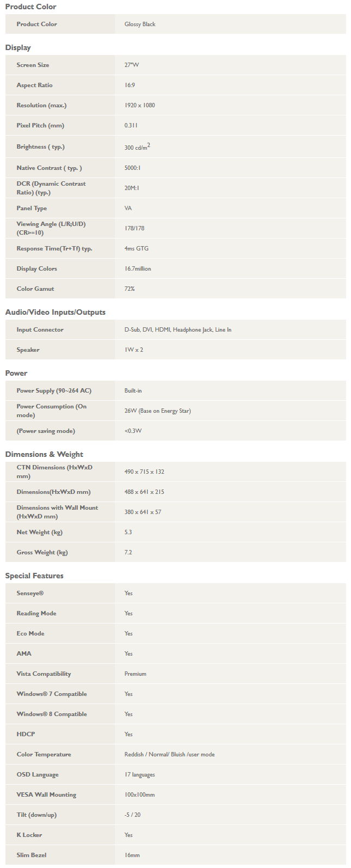This screenshot has width=351, height=868.
Task: Click the VESA Wall Mounting label
Action: point(46,794)
